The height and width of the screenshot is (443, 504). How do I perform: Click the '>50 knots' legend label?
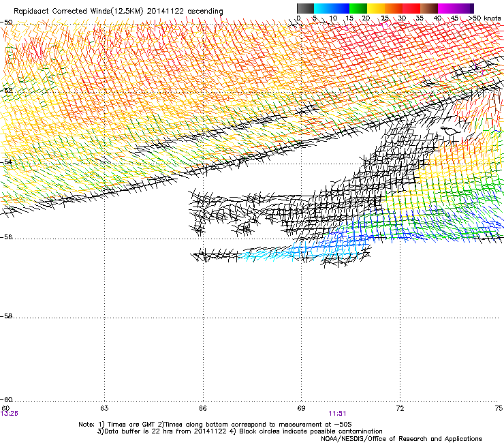pyautogui.click(x=485, y=18)
